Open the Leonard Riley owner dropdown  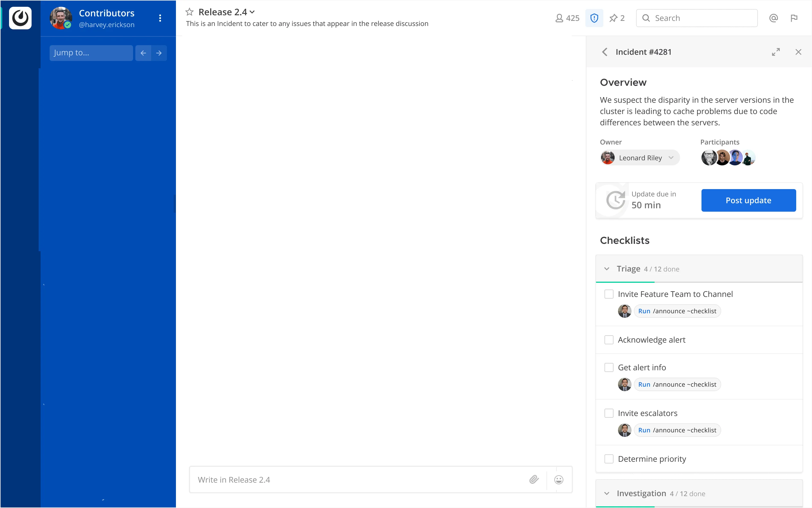640,158
